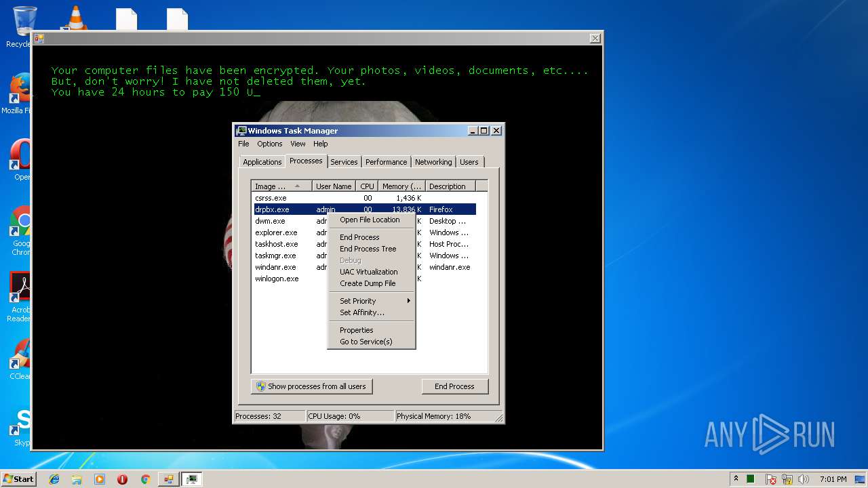Launch VLC media player desktop shortcut

pyautogui.click(x=75, y=18)
